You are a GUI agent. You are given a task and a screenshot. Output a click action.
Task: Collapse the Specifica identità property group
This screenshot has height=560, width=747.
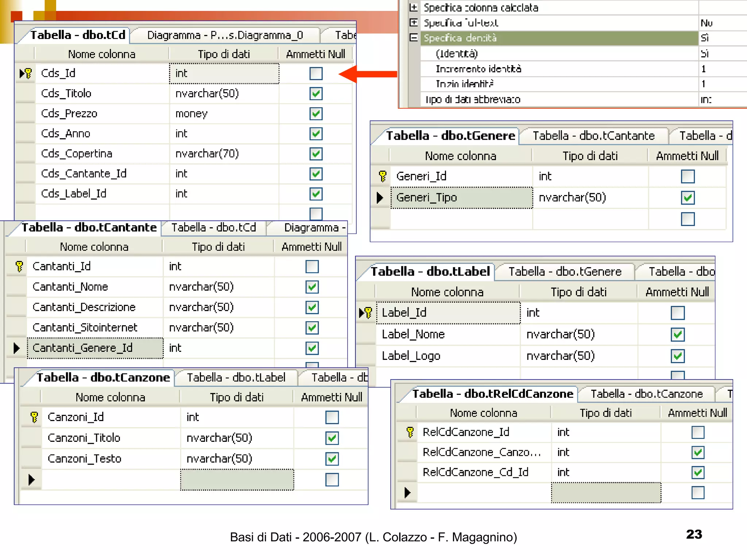click(413, 38)
